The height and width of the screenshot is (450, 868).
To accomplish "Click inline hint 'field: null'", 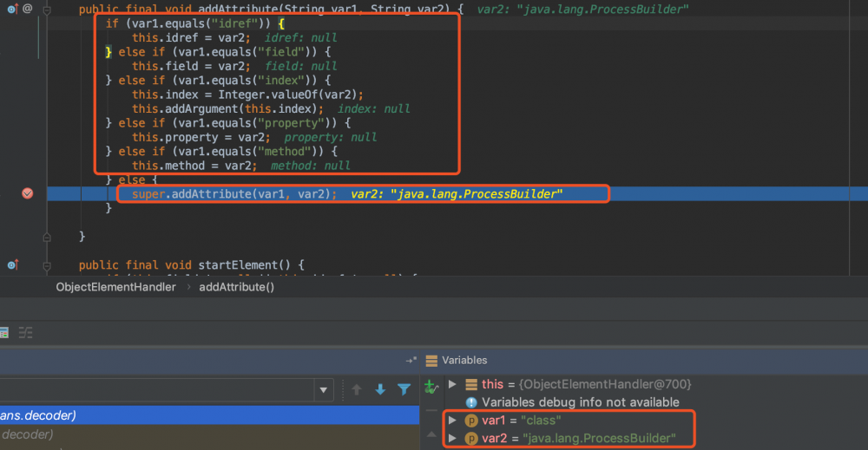I will point(300,67).
